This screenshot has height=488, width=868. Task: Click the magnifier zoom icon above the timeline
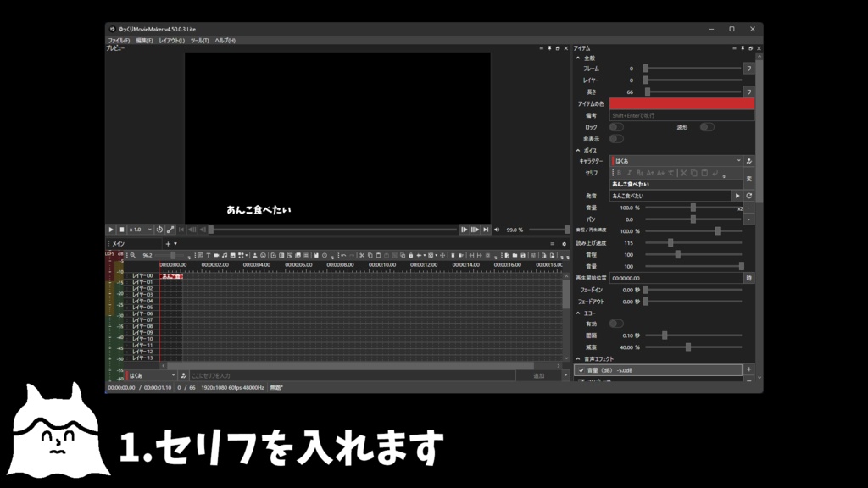coord(134,254)
